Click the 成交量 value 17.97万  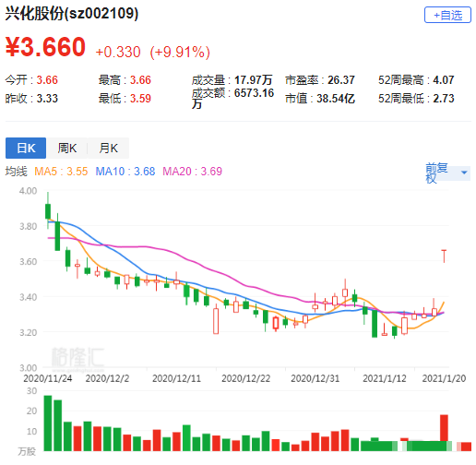point(254,80)
